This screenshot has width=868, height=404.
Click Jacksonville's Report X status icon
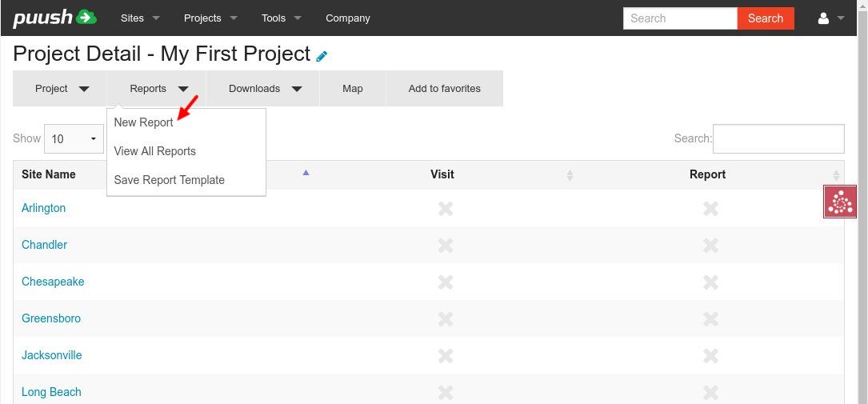coord(710,355)
